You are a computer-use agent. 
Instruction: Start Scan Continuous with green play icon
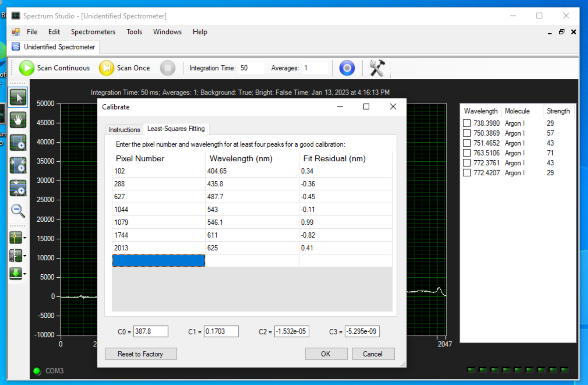tap(26, 68)
